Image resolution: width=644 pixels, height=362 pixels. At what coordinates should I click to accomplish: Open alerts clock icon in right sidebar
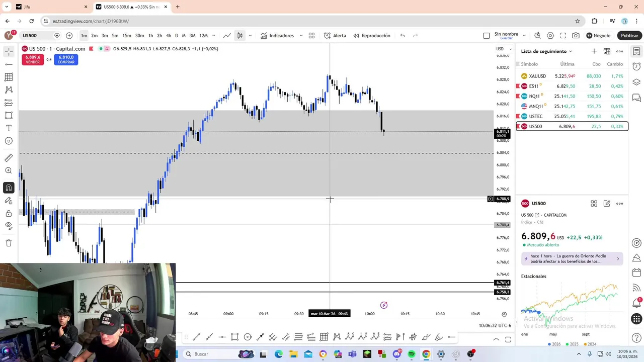pyautogui.click(x=636, y=66)
